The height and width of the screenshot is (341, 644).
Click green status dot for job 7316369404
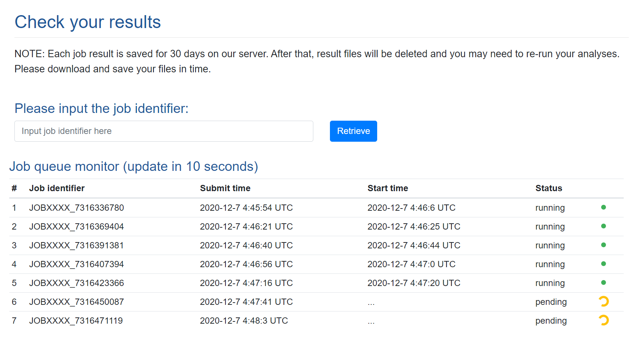click(x=603, y=226)
